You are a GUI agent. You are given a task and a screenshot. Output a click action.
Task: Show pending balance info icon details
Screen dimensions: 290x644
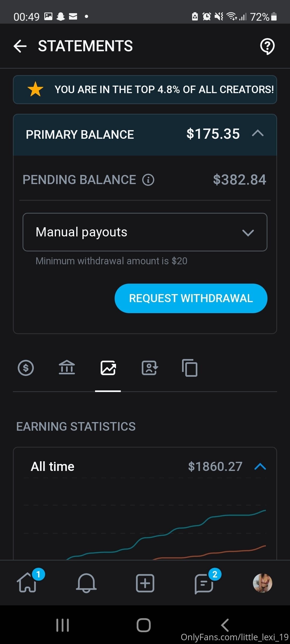(x=148, y=180)
